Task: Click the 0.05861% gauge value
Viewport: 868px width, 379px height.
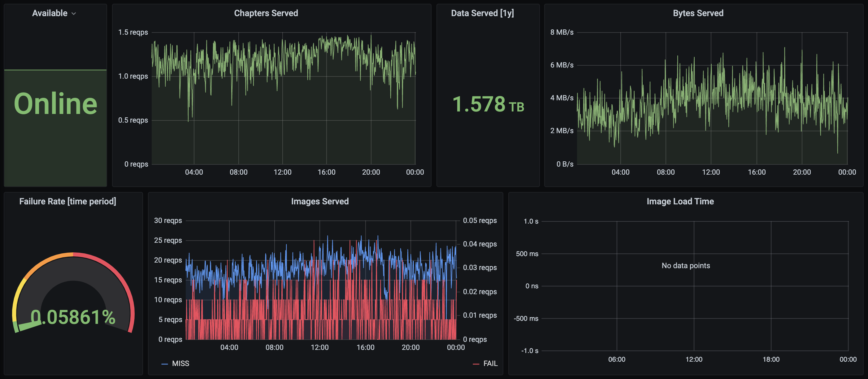Action: [73, 317]
